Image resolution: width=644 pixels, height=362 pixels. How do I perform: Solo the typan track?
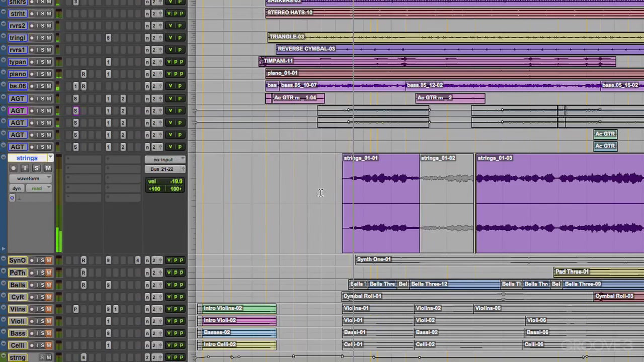coord(43,62)
